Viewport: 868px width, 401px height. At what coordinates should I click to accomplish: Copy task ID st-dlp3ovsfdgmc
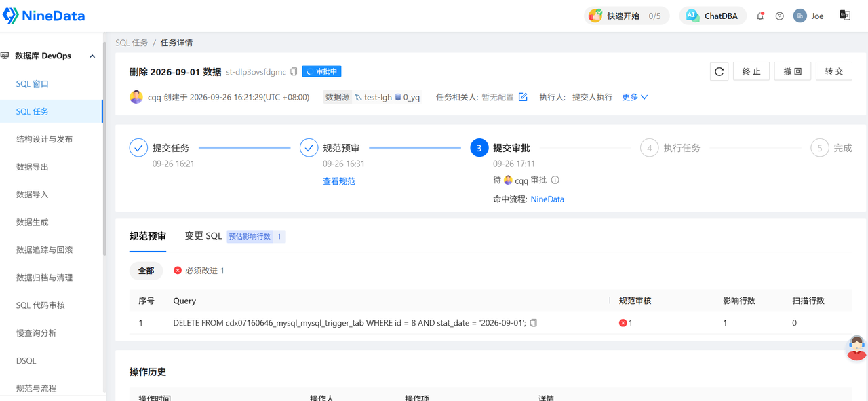pos(294,72)
